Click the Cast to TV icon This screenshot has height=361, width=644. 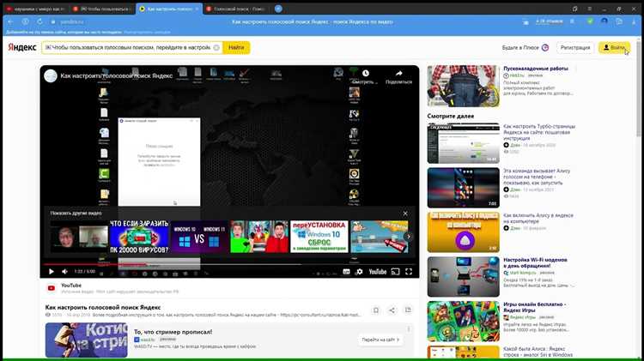(x=395, y=272)
